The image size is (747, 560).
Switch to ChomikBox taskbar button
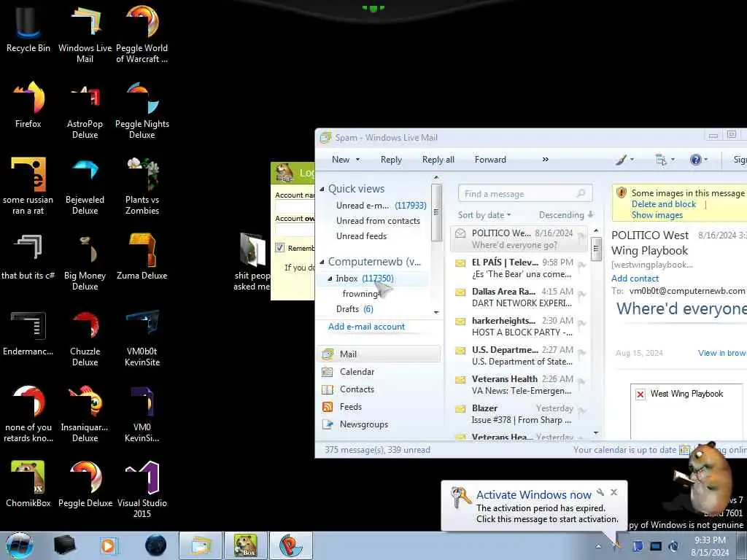point(246,545)
